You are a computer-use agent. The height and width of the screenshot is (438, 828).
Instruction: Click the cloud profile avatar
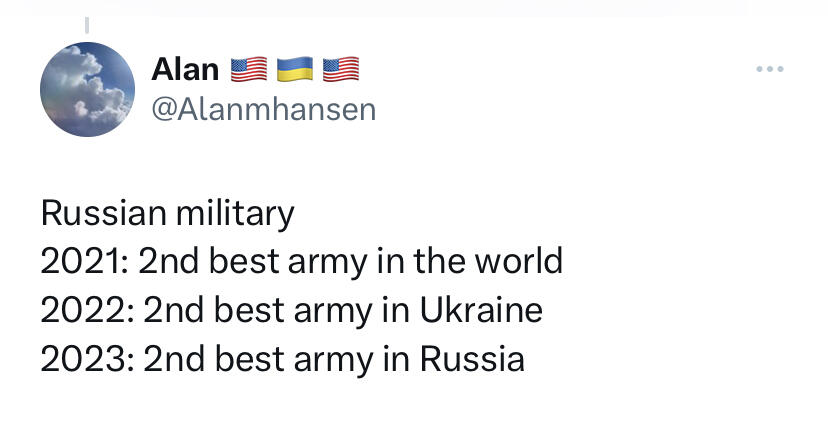pos(87,89)
